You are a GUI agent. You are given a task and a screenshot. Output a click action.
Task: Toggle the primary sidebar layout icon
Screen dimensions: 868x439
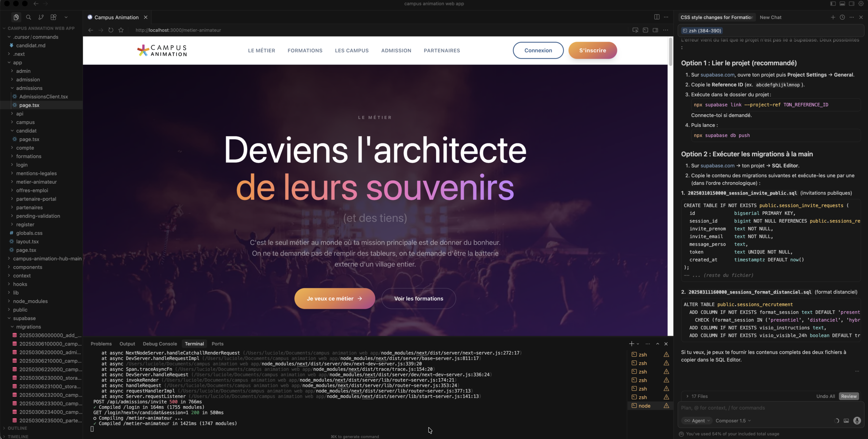[833, 4]
